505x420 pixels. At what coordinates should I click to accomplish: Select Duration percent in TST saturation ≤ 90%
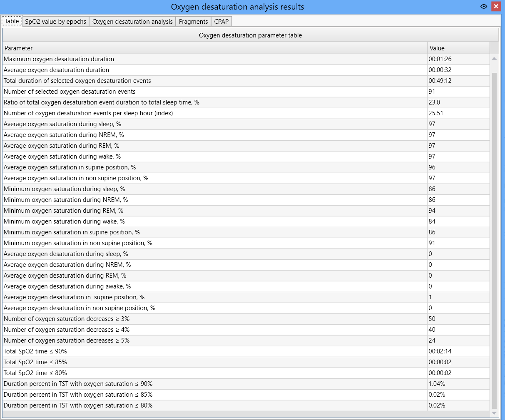246,384
